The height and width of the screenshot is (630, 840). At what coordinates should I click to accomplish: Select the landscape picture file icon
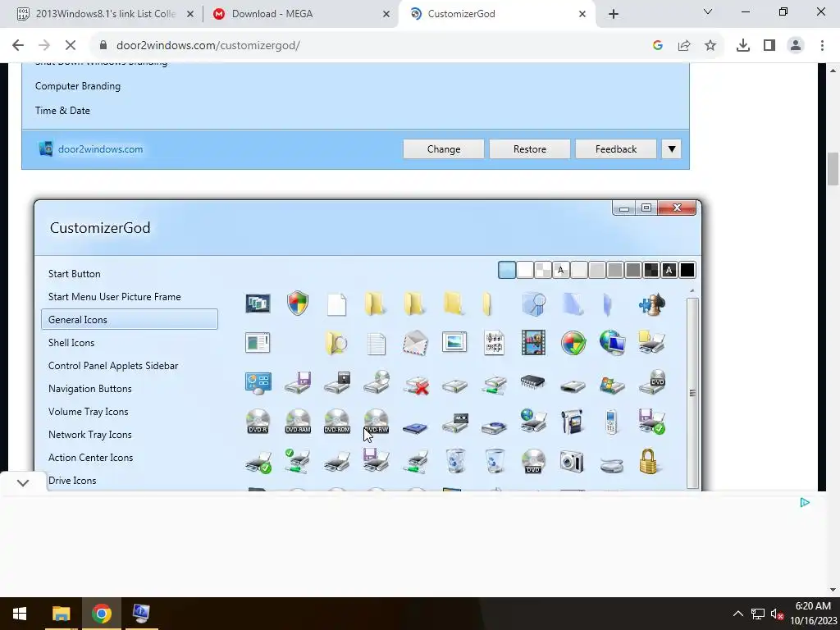(x=454, y=342)
